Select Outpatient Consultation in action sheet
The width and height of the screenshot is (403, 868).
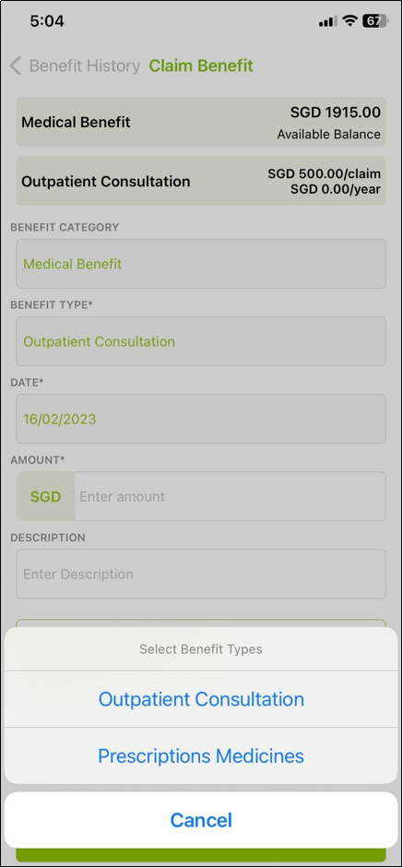[201, 699]
